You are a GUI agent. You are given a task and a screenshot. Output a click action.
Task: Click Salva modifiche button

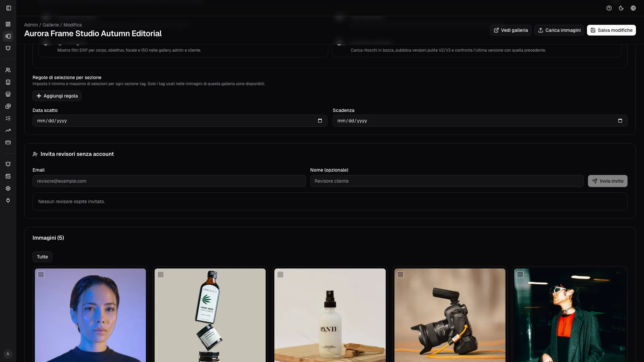tap(611, 30)
